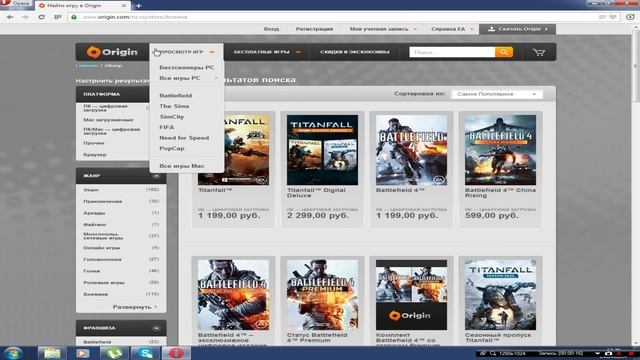Collapse the Жанр filter section
The height and width of the screenshot is (360, 640).
pos(156,176)
